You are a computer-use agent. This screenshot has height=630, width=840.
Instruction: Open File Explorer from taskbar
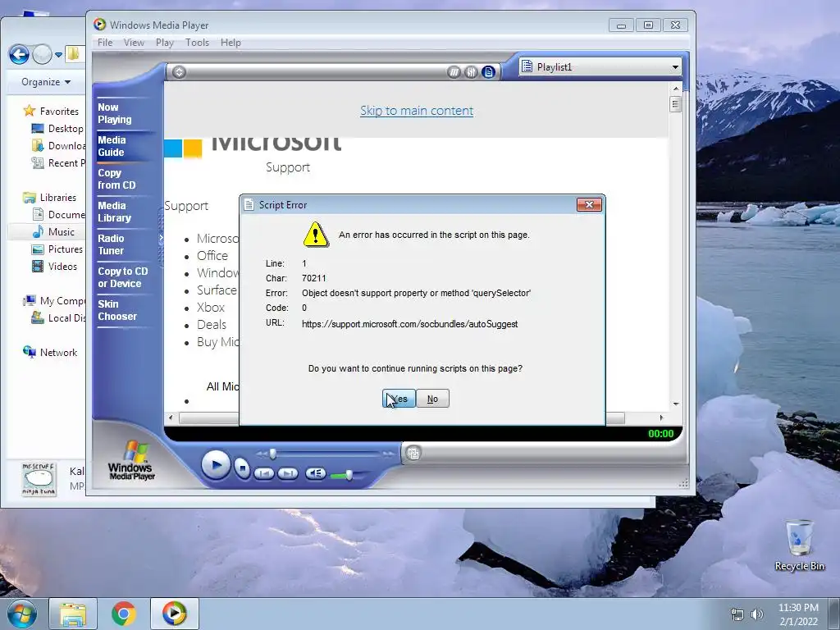73,614
